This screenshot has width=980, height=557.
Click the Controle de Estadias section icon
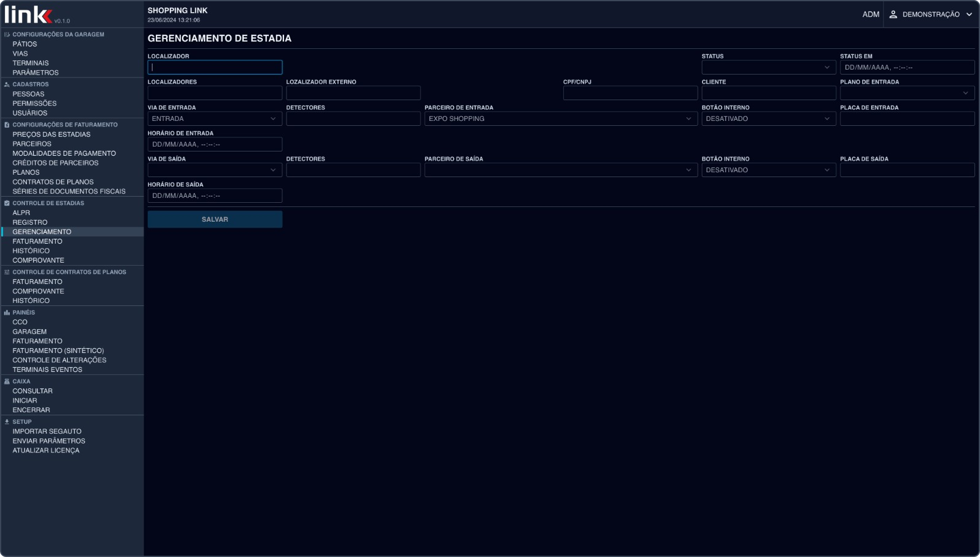click(7, 203)
